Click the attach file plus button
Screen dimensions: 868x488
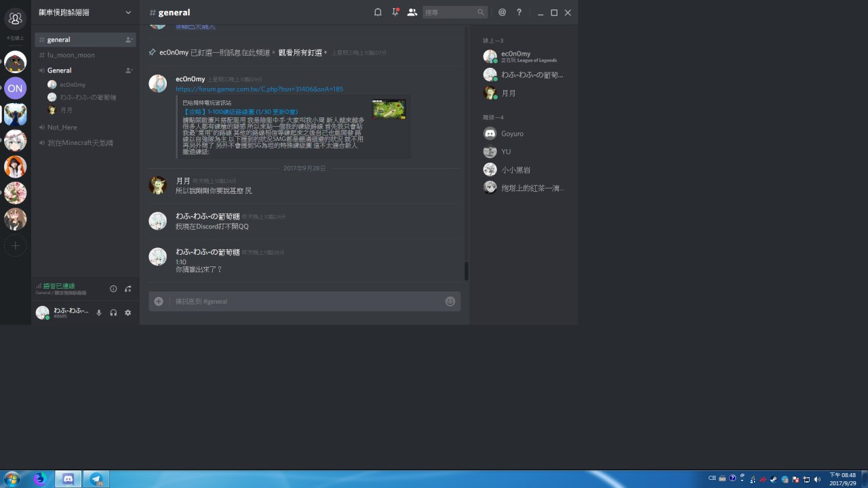click(159, 301)
